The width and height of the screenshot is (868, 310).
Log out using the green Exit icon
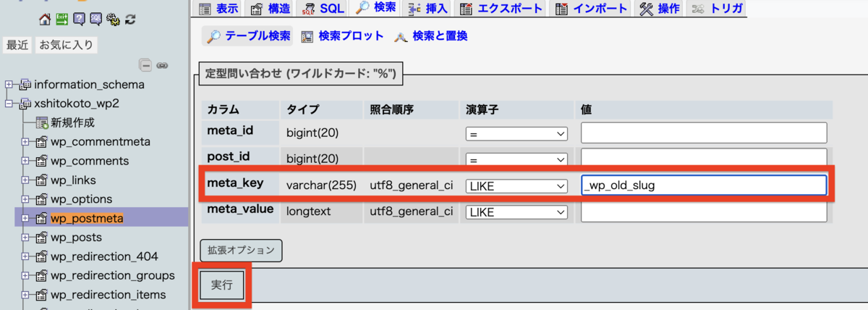62,20
